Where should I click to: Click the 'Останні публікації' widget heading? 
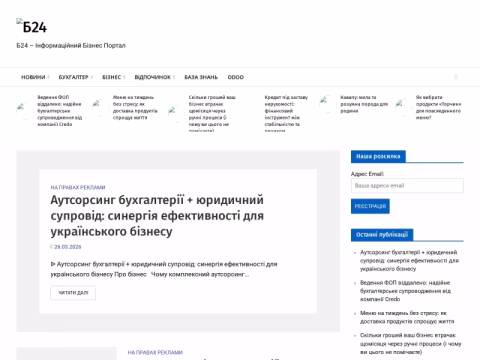[382, 235]
